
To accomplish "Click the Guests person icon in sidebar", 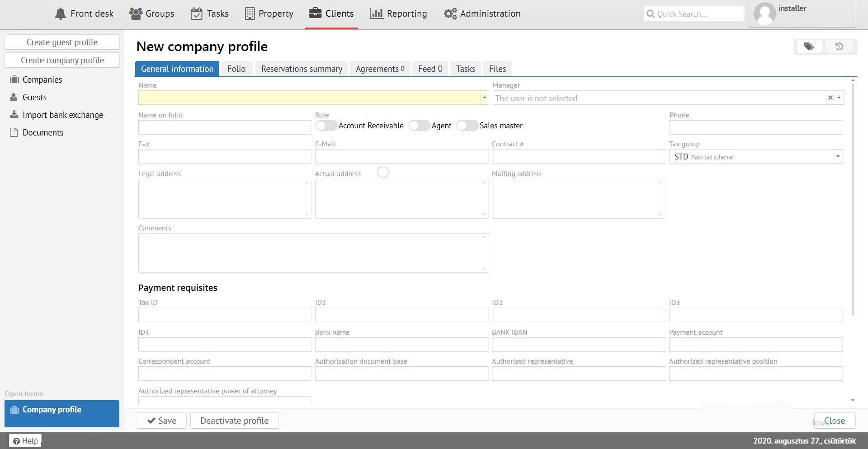I will click(14, 97).
